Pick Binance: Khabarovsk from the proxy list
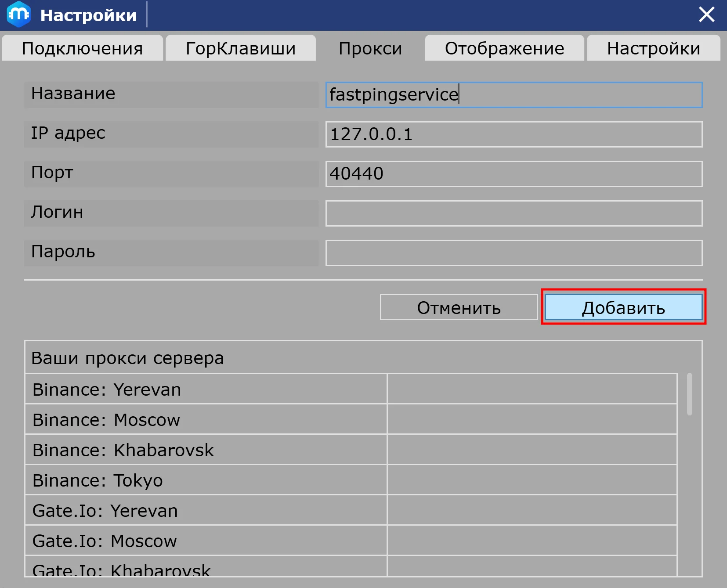 (x=206, y=450)
